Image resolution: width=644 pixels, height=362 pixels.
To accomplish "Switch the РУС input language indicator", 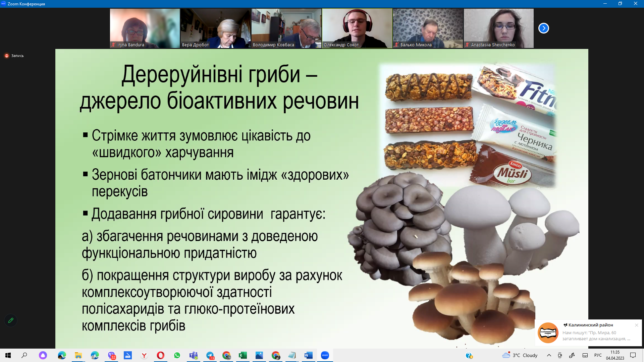I will pos(598,355).
